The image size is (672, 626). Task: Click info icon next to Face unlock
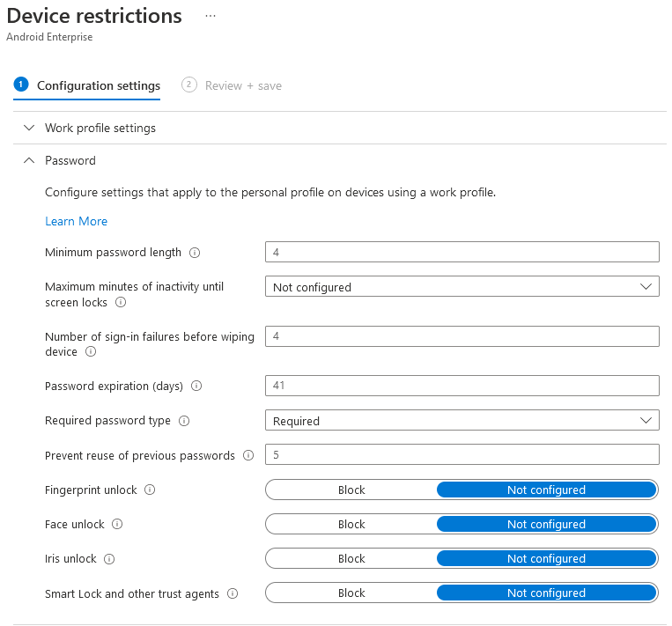tap(117, 524)
